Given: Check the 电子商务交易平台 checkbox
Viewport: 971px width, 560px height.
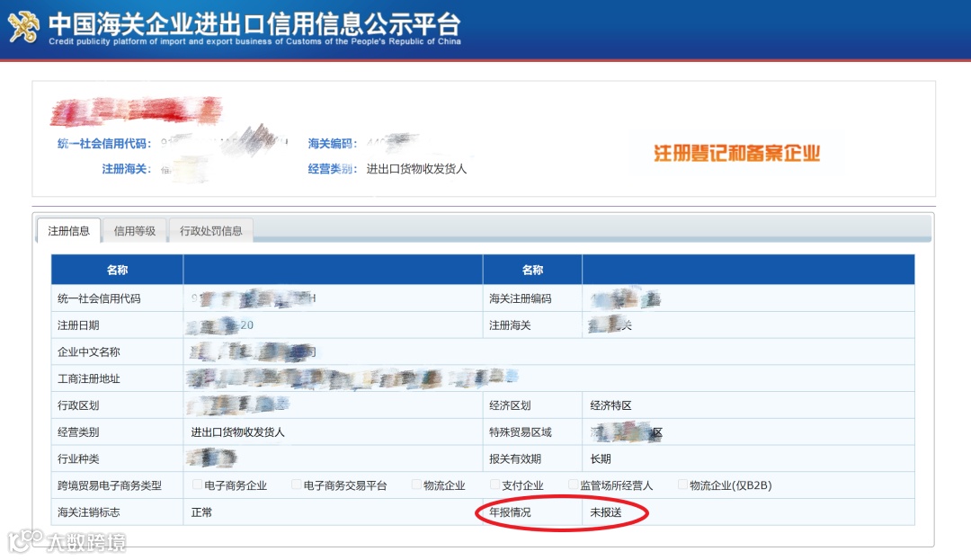Looking at the screenshot, I should [x=296, y=484].
